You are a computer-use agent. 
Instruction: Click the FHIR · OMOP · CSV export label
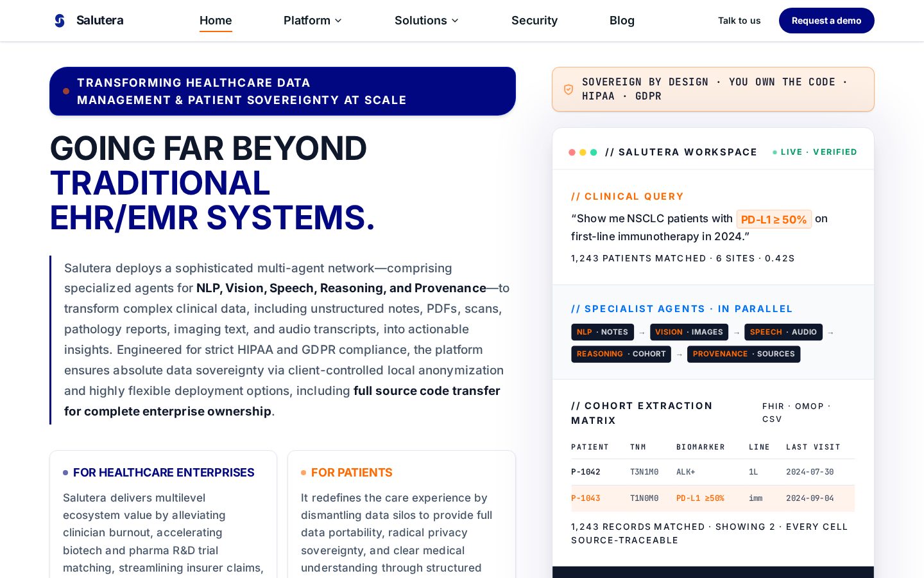pyautogui.click(x=796, y=413)
